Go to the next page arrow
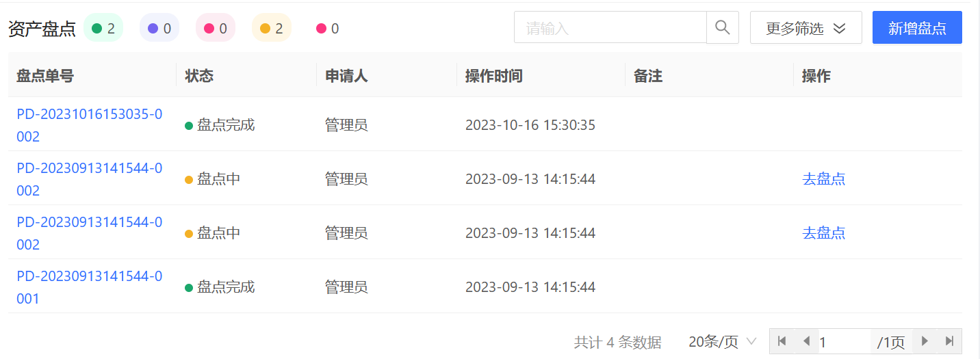Image resolution: width=980 pixels, height=359 pixels. point(925,341)
